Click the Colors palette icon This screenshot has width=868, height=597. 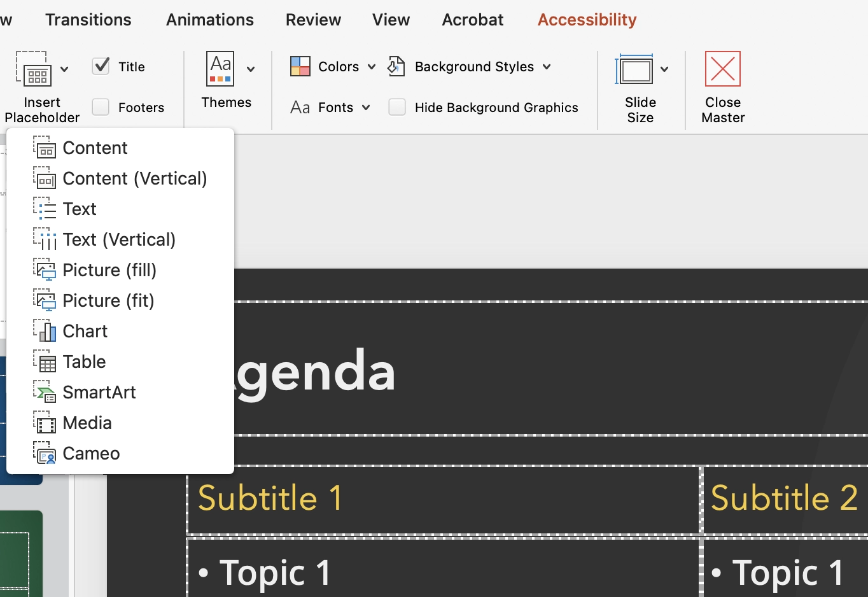(300, 66)
